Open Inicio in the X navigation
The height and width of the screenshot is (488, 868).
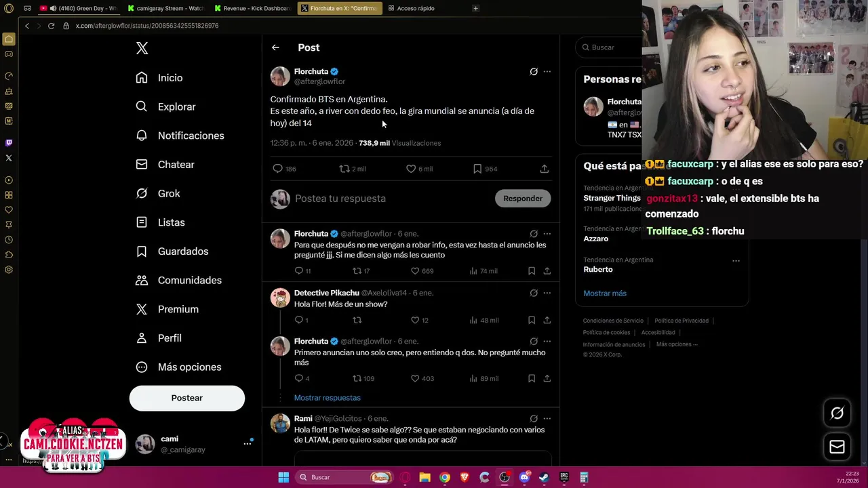(x=159, y=78)
